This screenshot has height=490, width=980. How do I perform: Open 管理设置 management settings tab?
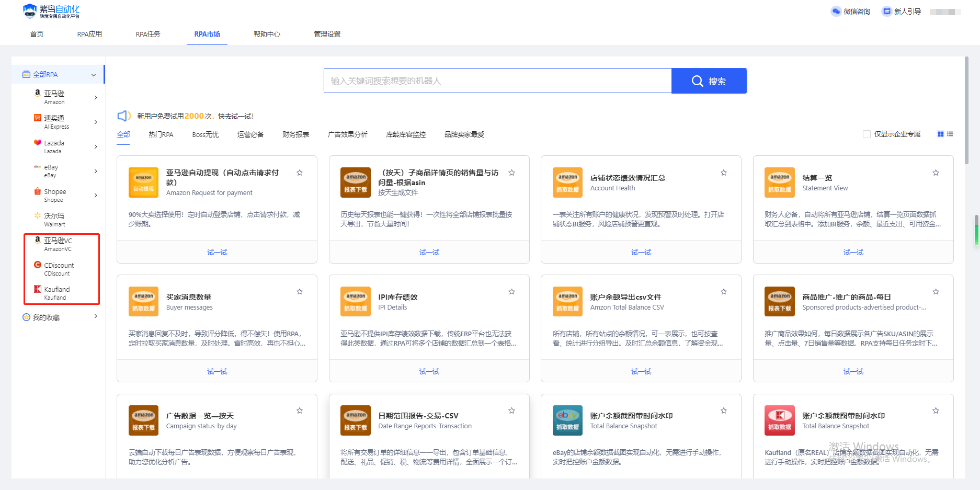pyautogui.click(x=327, y=34)
